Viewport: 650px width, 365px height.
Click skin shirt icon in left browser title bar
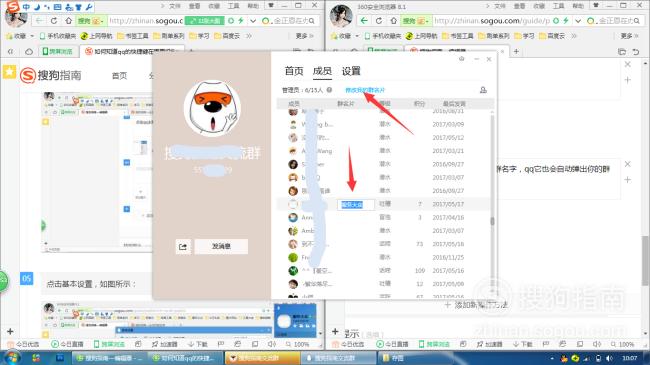(271, 5)
